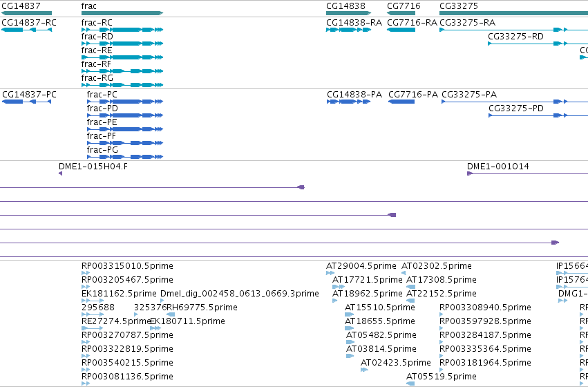Select the AT02302.5prime EST arrow
This screenshot has width=588, height=387.
404,274
